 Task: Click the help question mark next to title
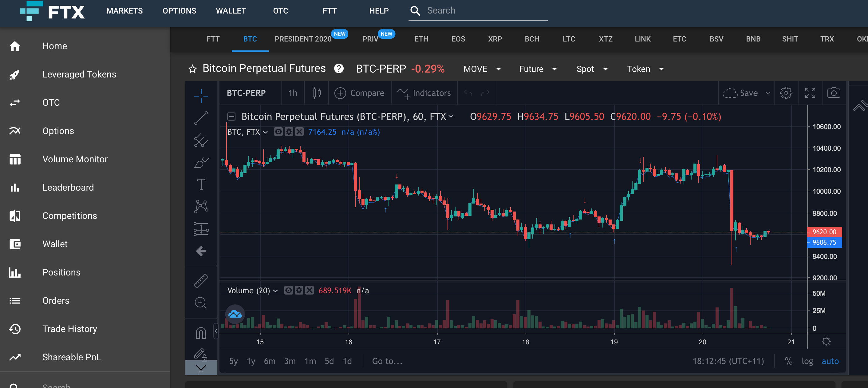tap(339, 69)
